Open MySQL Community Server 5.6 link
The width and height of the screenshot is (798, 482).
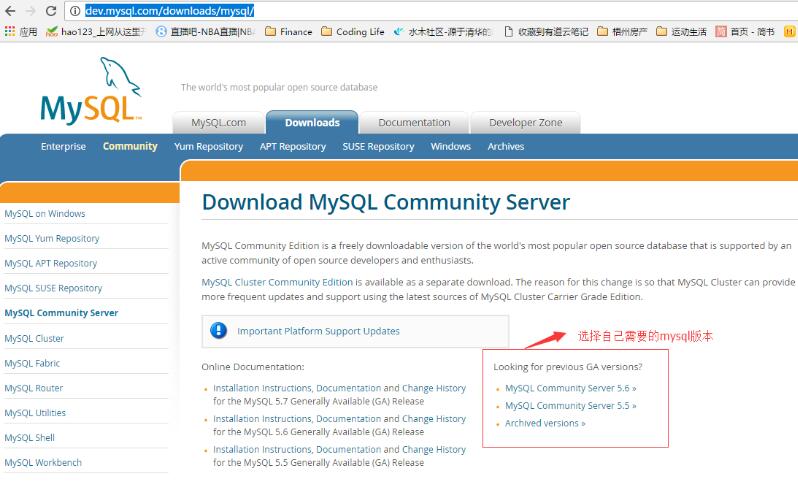[571, 388]
